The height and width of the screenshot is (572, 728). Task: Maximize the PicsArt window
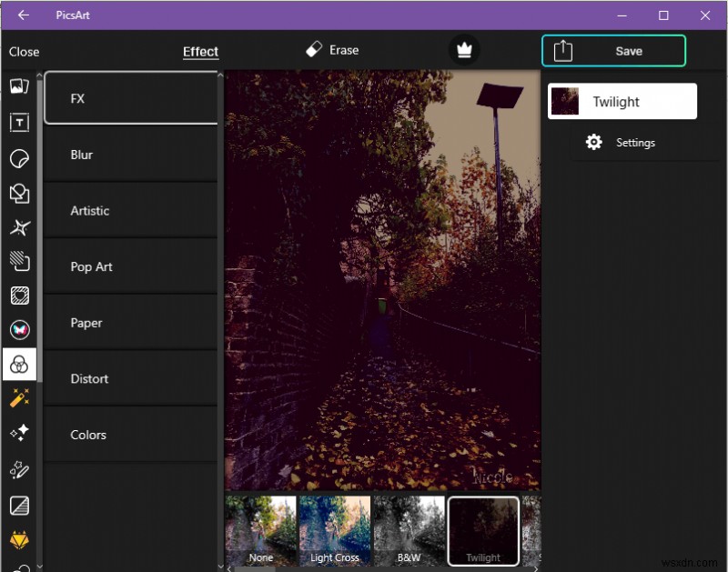(663, 15)
